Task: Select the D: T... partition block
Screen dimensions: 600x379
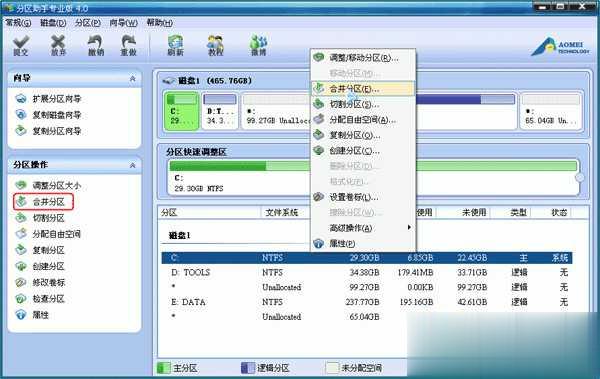Action: [x=220, y=111]
